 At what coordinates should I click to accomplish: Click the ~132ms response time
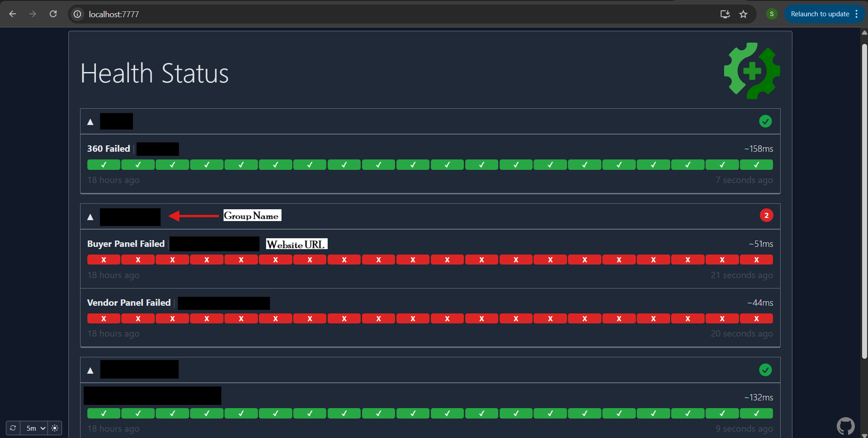(x=758, y=397)
